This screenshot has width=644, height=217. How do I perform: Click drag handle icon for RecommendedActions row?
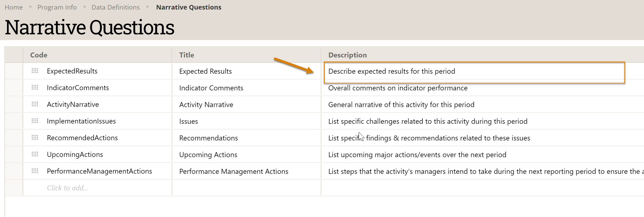pos(35,138)
